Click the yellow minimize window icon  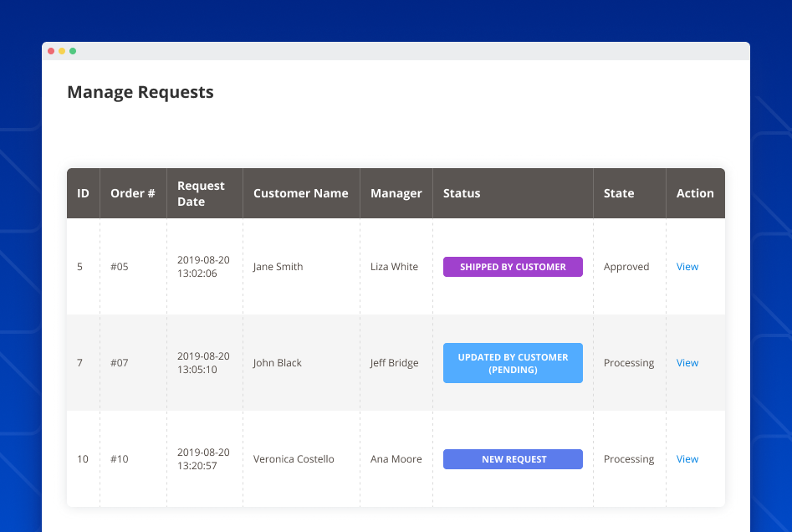63,50
